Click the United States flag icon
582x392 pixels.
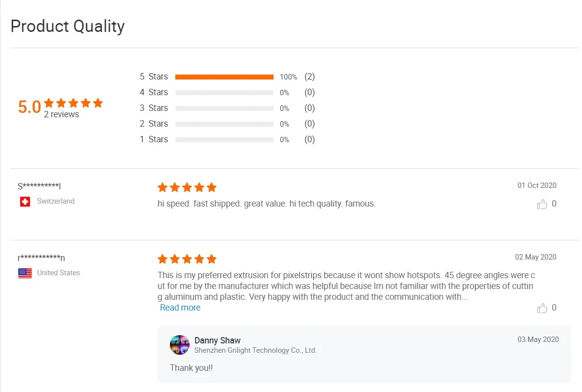25,273
